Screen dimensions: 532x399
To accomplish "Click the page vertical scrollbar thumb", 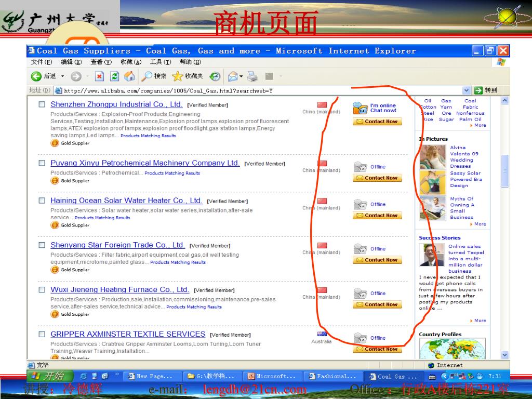I will coord(505,170).
